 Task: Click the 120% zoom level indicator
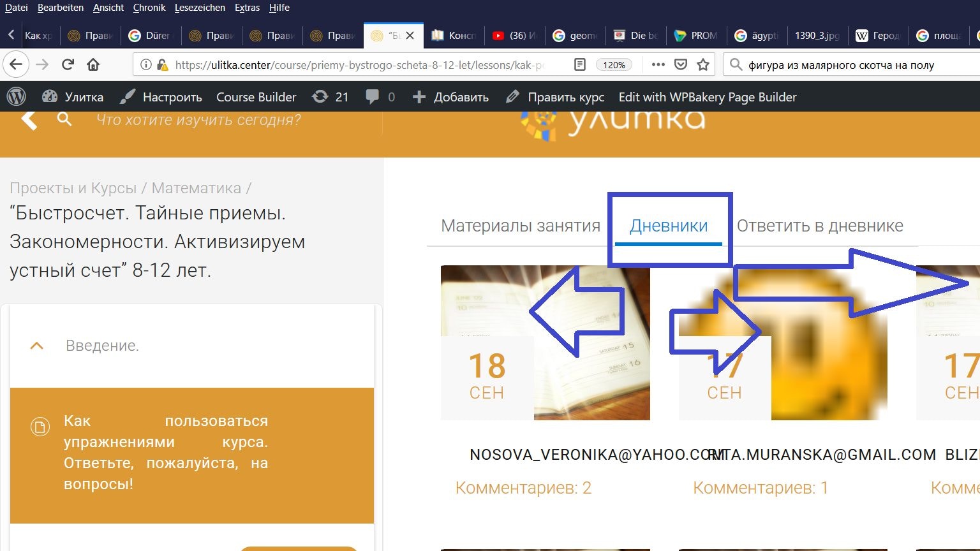(614, 64)
